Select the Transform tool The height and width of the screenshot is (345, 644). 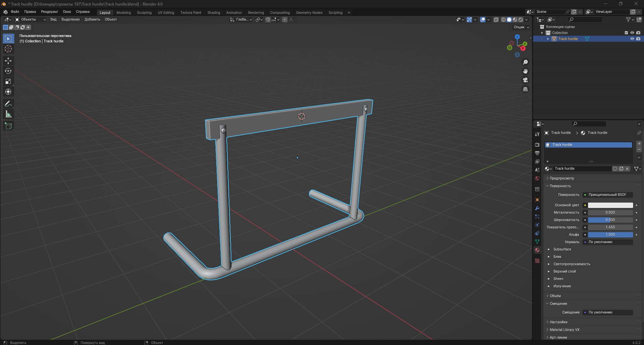point(8,92)
